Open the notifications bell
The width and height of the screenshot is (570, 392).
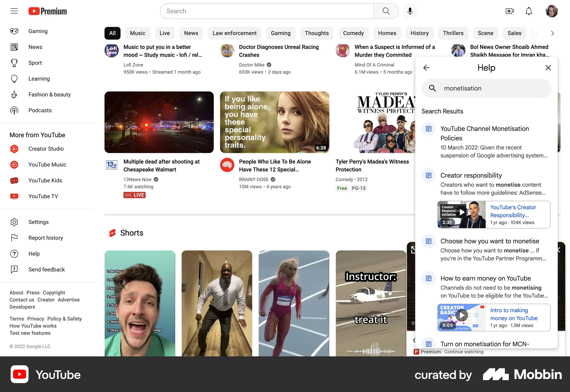(529, 11)
